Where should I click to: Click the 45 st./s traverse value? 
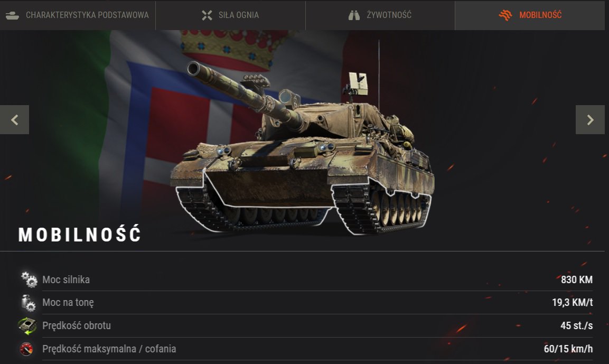[576, 325]
